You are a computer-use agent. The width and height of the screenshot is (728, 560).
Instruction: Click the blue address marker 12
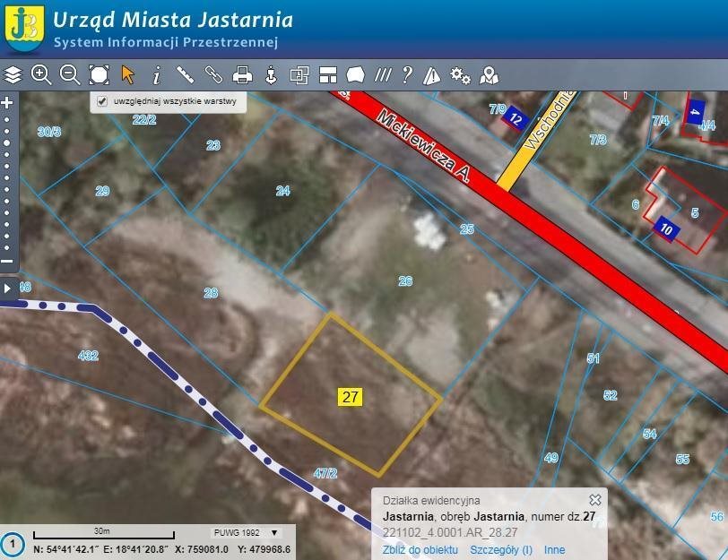tap(516, 119)
